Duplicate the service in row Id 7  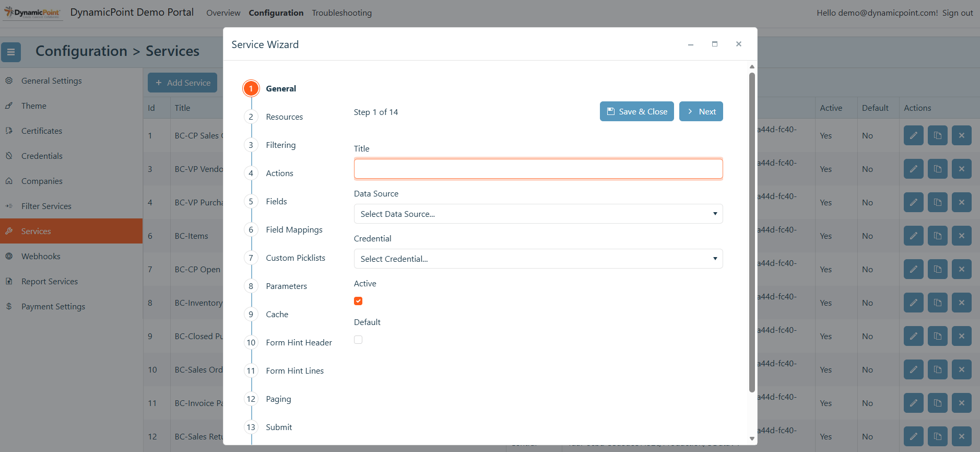[937, 269]
